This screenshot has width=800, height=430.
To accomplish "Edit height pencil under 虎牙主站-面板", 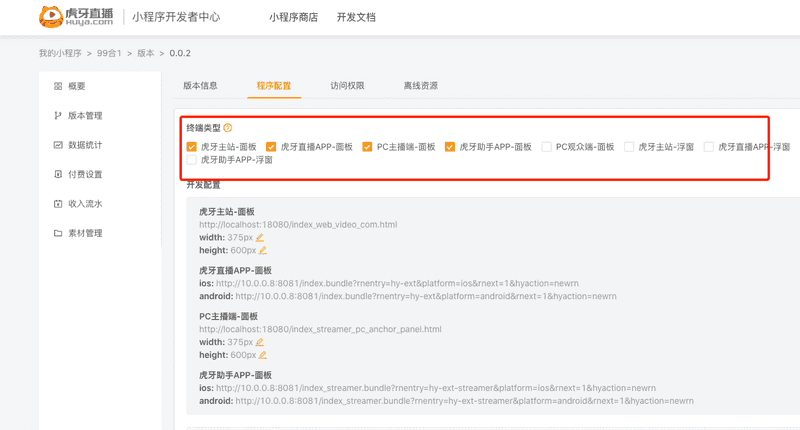I will click(263, 250).
